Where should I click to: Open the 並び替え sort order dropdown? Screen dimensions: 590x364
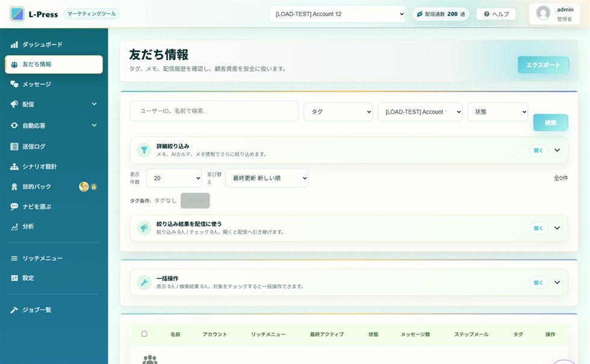[x=267, y=178]
